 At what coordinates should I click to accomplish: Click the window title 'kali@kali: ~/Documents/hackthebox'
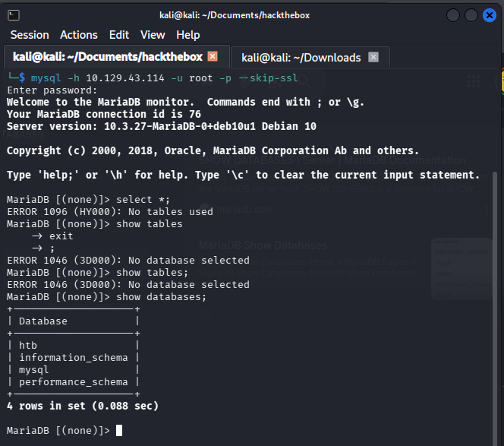tap(235, 15)
